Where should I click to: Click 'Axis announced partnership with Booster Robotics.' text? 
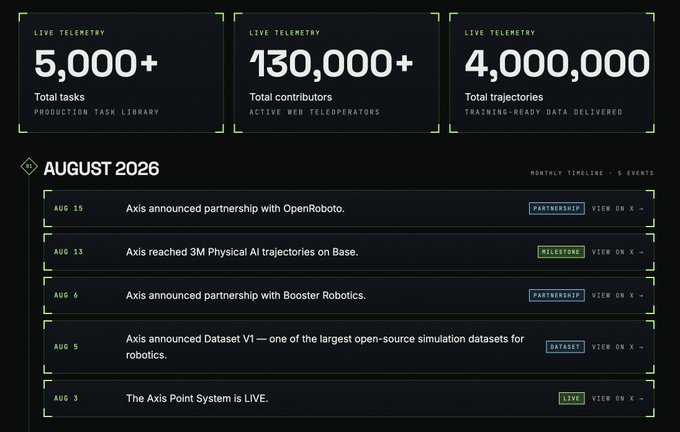pyautogui.click(x=246, y=295)
